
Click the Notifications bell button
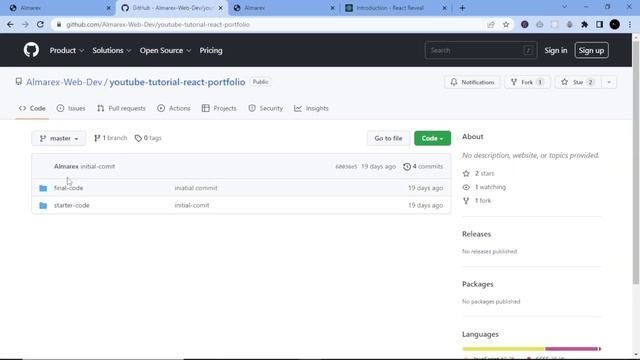[x=472, y=82]
